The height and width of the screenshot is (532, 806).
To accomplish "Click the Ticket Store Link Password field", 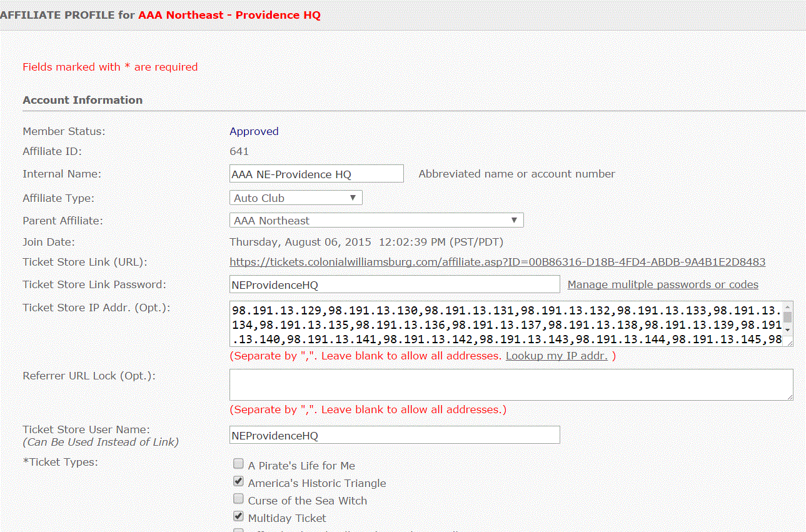I will coord(395,284).
